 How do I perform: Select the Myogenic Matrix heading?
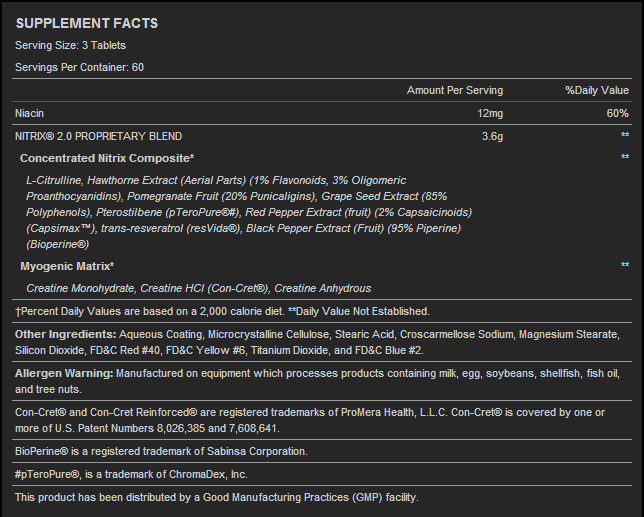coord(67,266)
